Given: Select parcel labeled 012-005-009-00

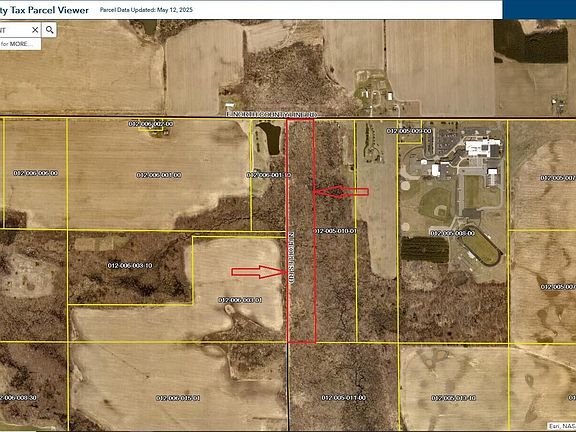Looking at the screenshot, I should pyautogui.click(x=409, y=131).
